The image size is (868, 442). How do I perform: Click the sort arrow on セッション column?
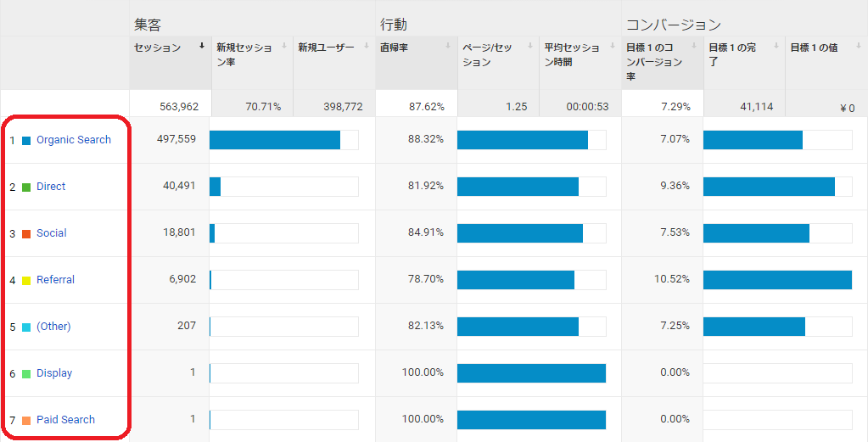(202, 47)
